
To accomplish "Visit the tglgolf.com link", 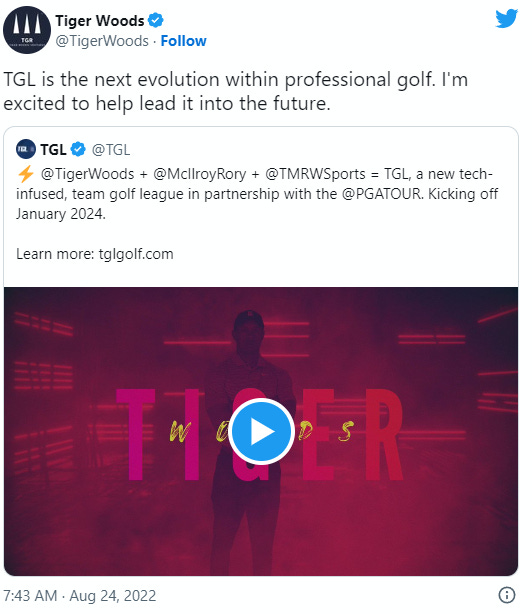I will coord(136,254).
